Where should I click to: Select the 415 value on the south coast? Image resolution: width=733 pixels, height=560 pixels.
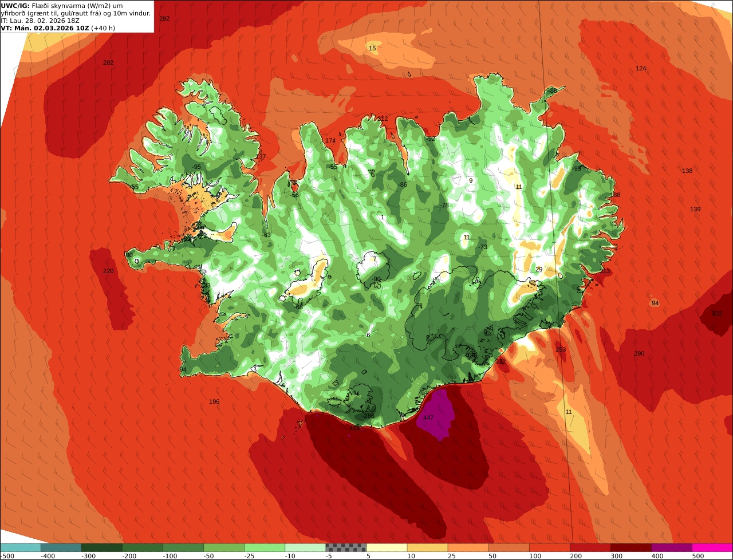(354, 428)
